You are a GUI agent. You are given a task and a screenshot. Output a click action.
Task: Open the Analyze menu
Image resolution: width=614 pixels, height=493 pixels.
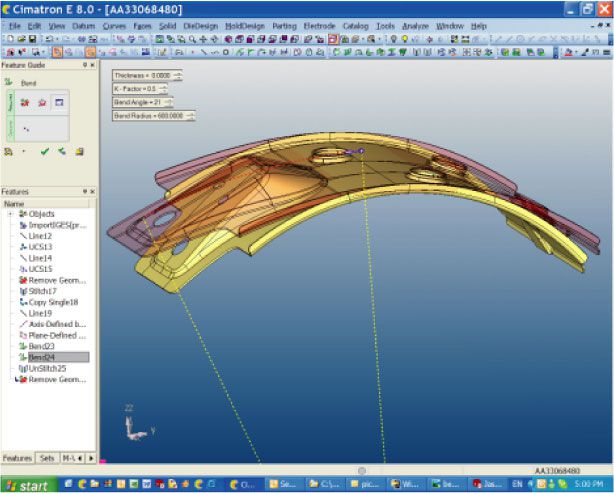pos(415,26)
